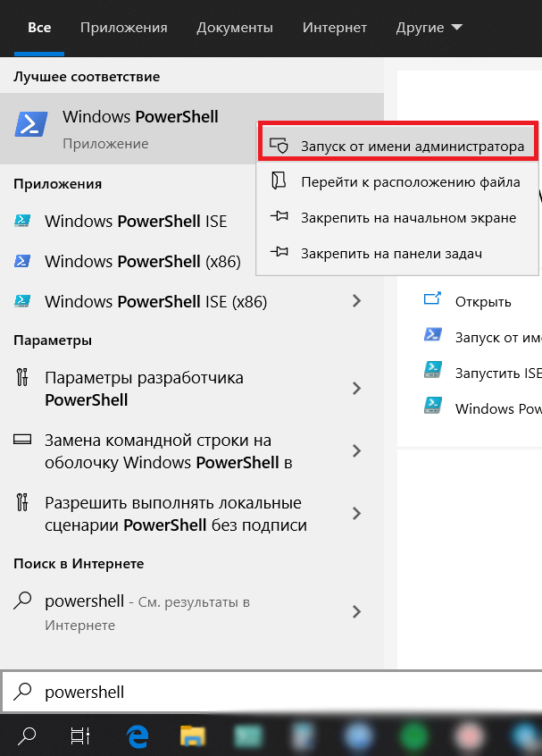The width and height of the screenshot is (542, 756).
Task: Switch to the Приложения tab
Action: coord(124,28)
